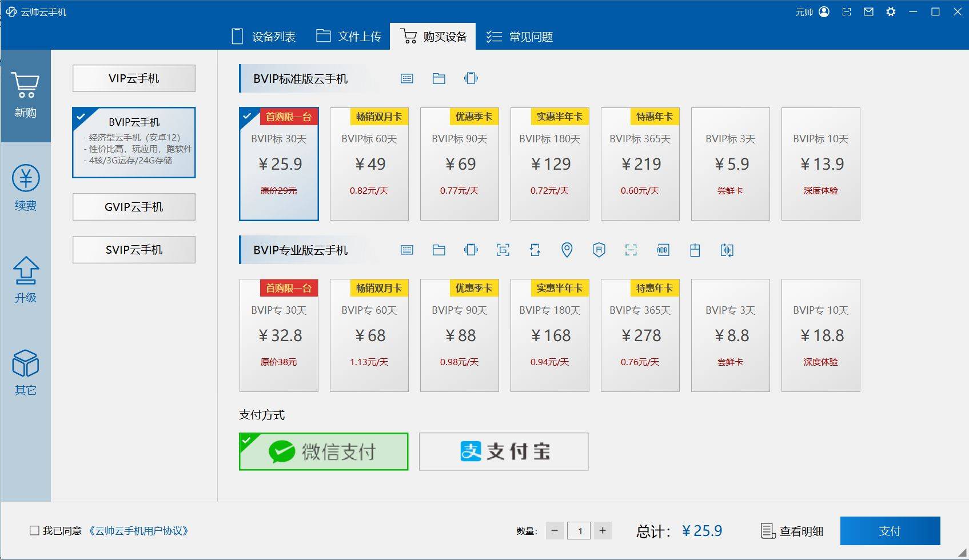
Task: Choose BVIP标 3天 ¥5.9 plan
Action: (x=731, y=164)
